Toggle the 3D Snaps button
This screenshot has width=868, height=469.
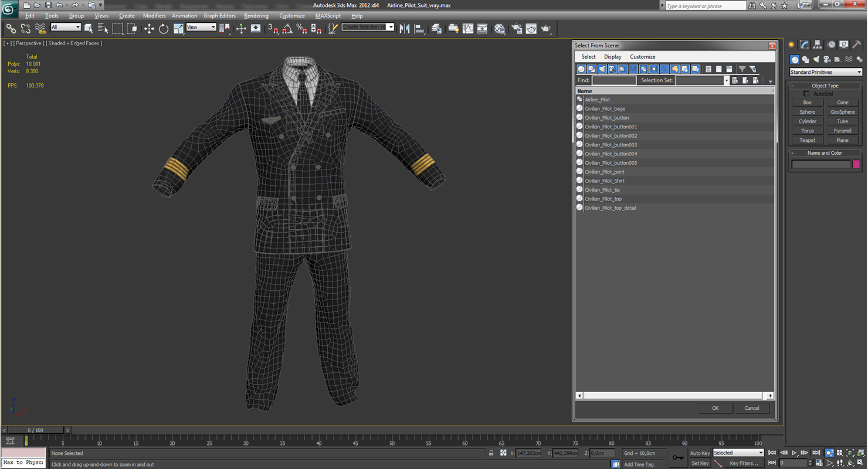(x=273, y=28)
